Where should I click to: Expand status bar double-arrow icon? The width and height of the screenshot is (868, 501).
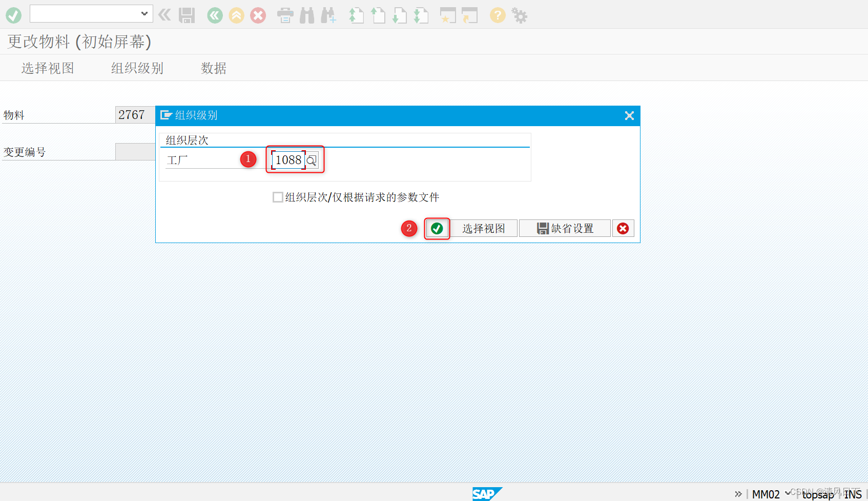click(x=738, y=494)
